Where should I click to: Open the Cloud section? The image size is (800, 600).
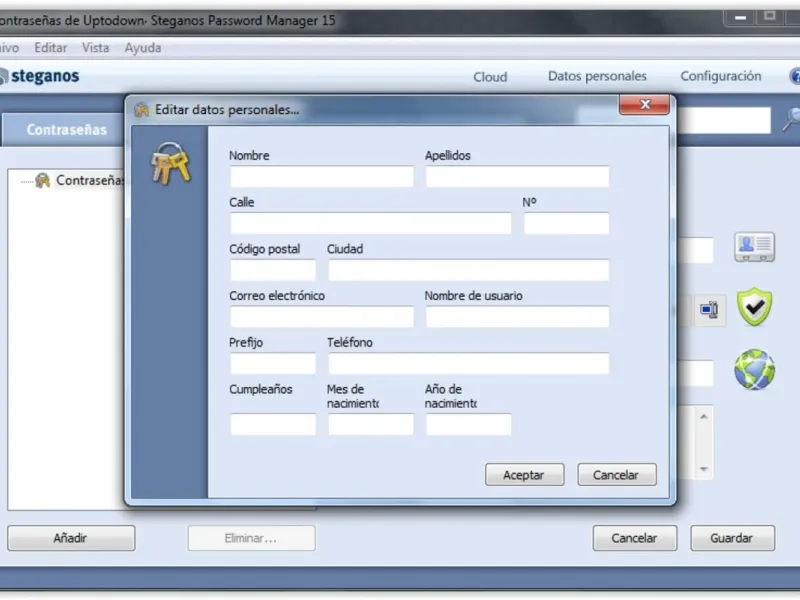click(490, 77)
